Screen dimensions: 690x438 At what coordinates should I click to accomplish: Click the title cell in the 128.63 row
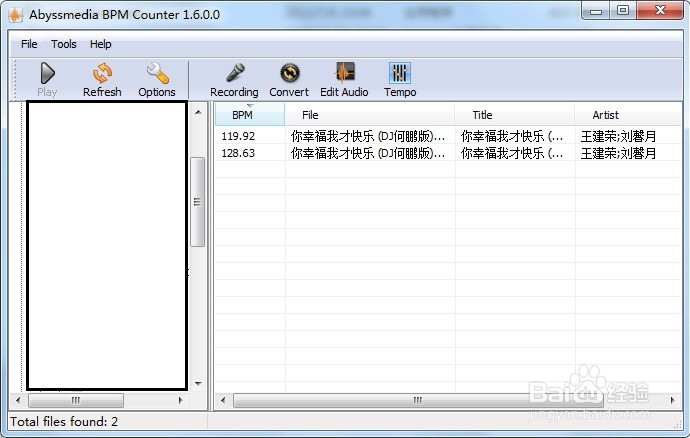[x=512, y=153]
